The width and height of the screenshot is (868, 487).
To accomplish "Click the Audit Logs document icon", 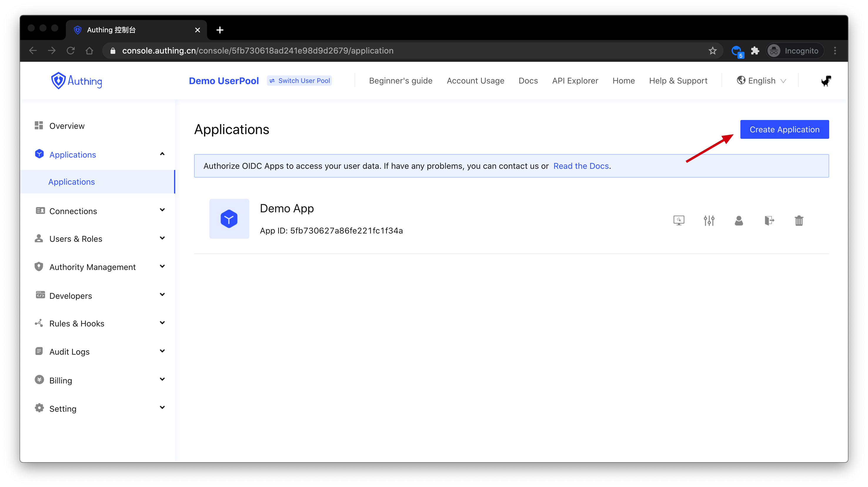I will point(39,351).
